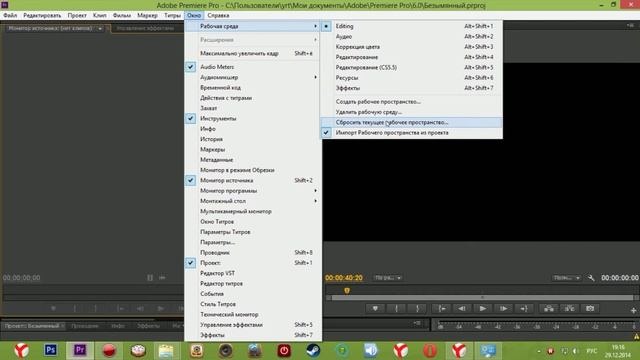The width and height of the screenshot is (640, 360).
Task: Open the РУС language indicator
Action: 591,351
